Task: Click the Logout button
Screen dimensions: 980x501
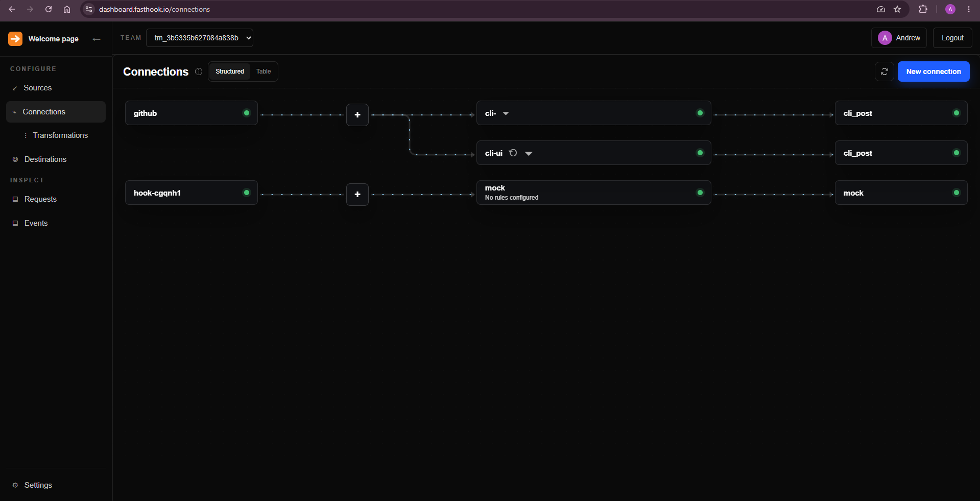Action: coord(952,38)
